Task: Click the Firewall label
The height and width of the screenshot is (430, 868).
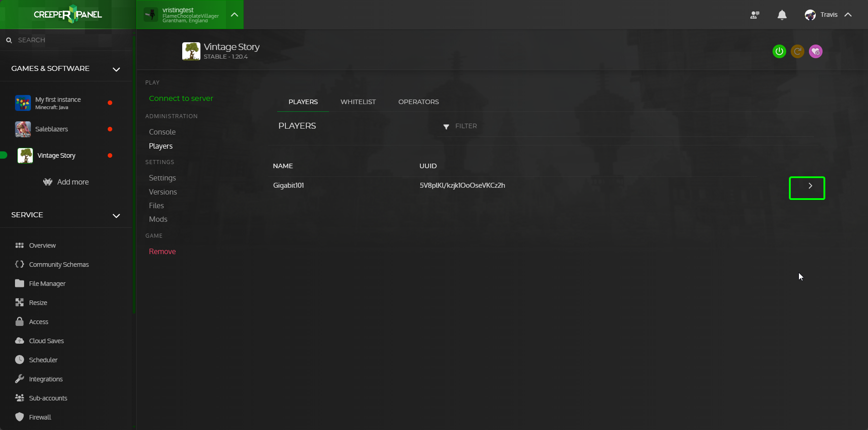Action: click(x=40, y=417)
